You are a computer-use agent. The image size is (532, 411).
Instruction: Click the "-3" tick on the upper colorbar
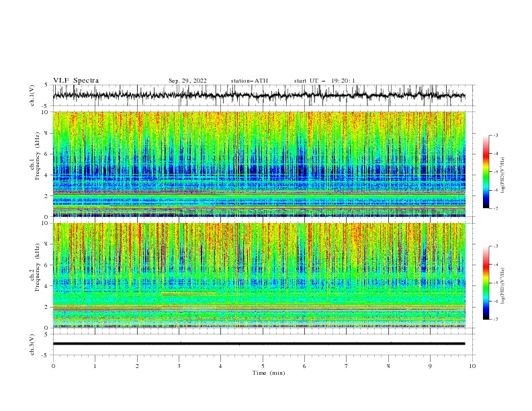[495, 135]
